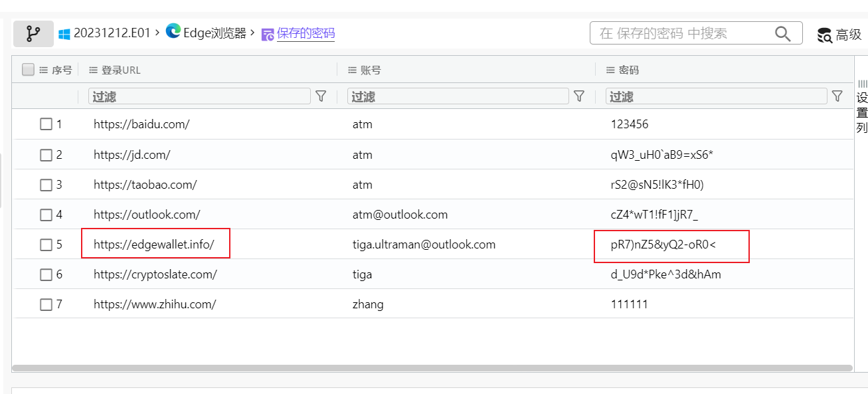Click the magnifier search icon

[783, 33]
